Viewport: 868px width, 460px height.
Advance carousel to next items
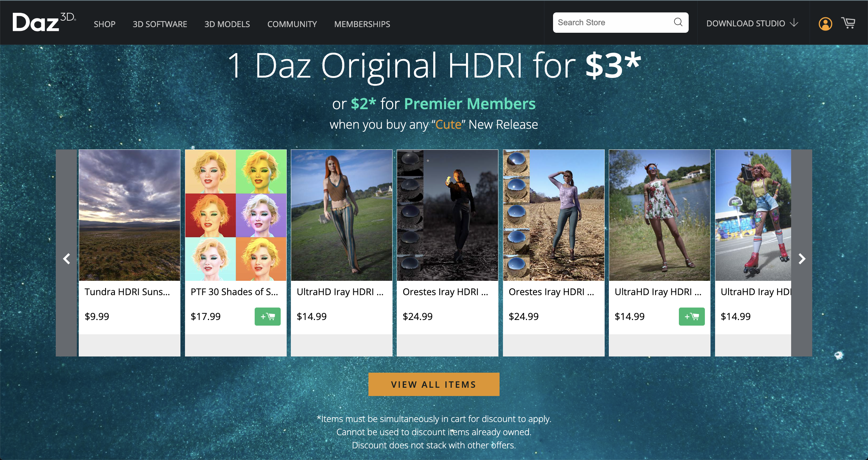pos(802,259)
